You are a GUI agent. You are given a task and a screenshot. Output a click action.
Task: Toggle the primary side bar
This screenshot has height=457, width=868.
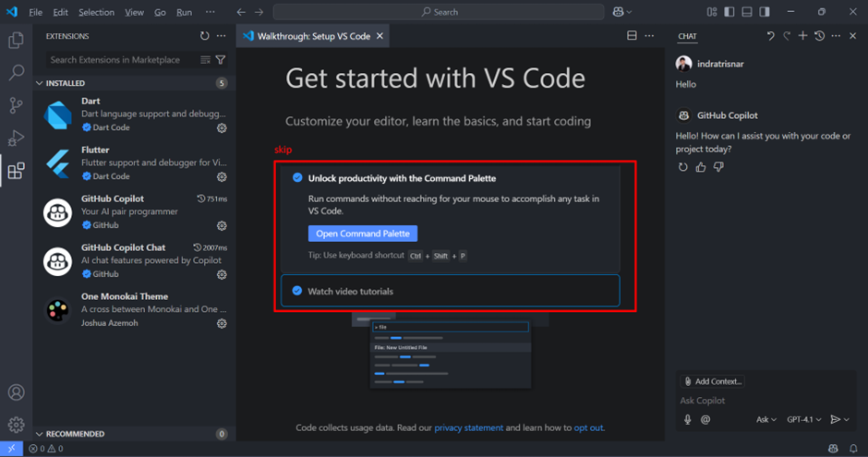point(729,12)
